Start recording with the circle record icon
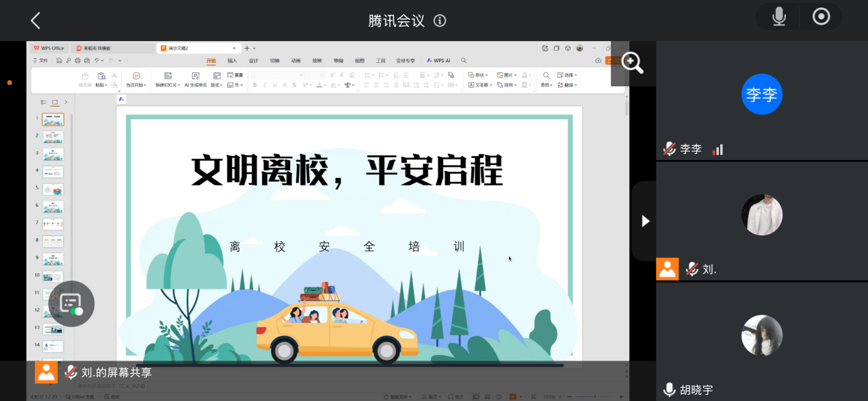Viewport: 868px width, 401px height. coord(821,17)
